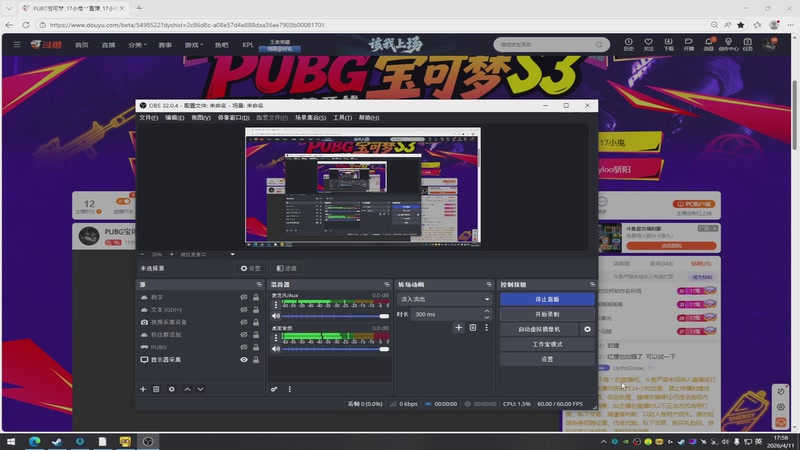The width and height of the screenshot is (800, 450).
Task: Move selected source down with arrow
Action: pyautogui.click(x=201, y=389)
